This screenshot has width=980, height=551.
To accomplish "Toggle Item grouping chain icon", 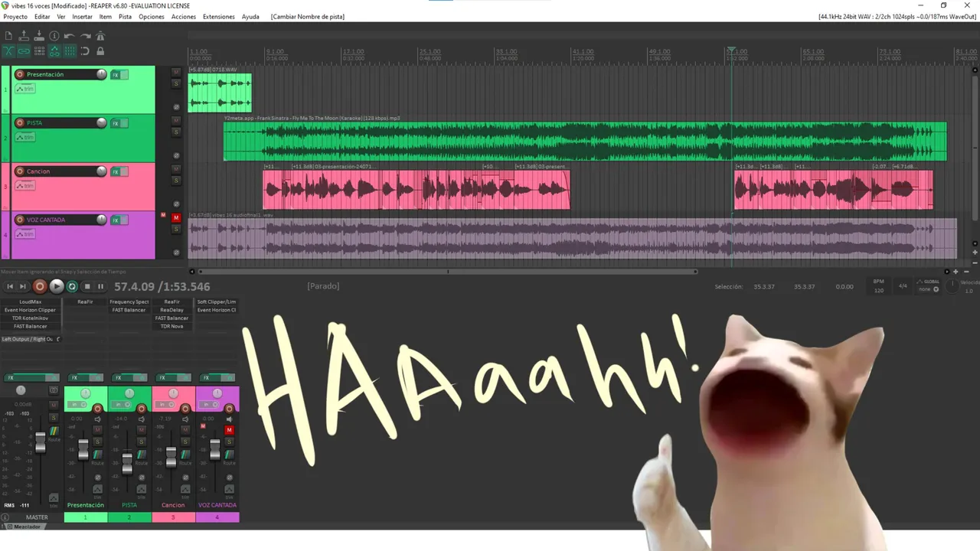I will [24, 51].
